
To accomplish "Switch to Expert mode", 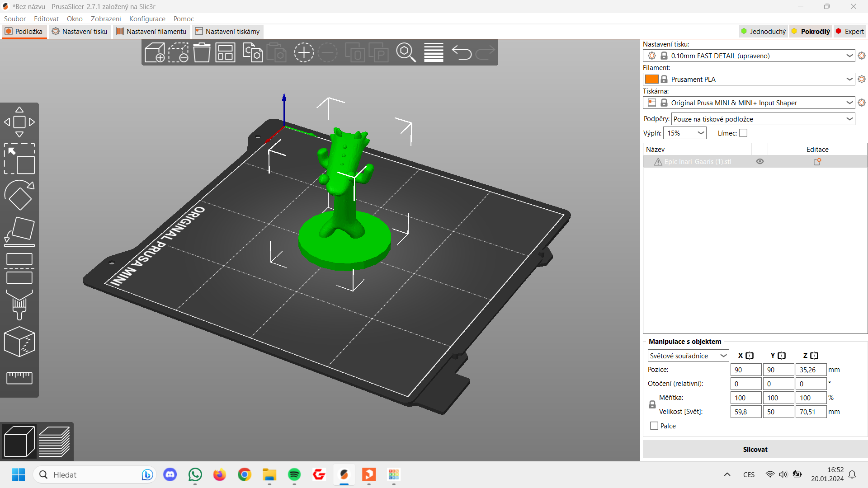I will pyautogui.click(x=849, y=31).
